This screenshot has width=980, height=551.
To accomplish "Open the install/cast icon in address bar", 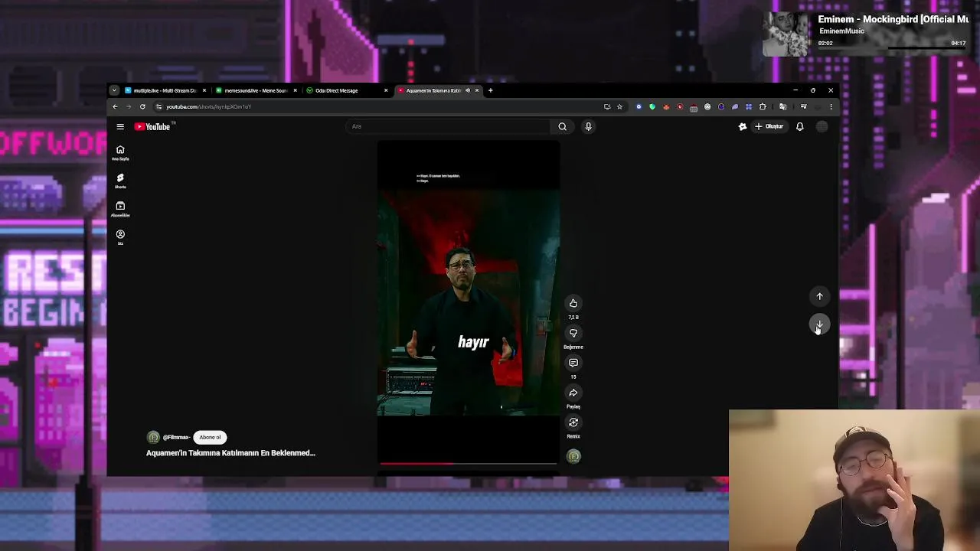I will click(607, 106).
